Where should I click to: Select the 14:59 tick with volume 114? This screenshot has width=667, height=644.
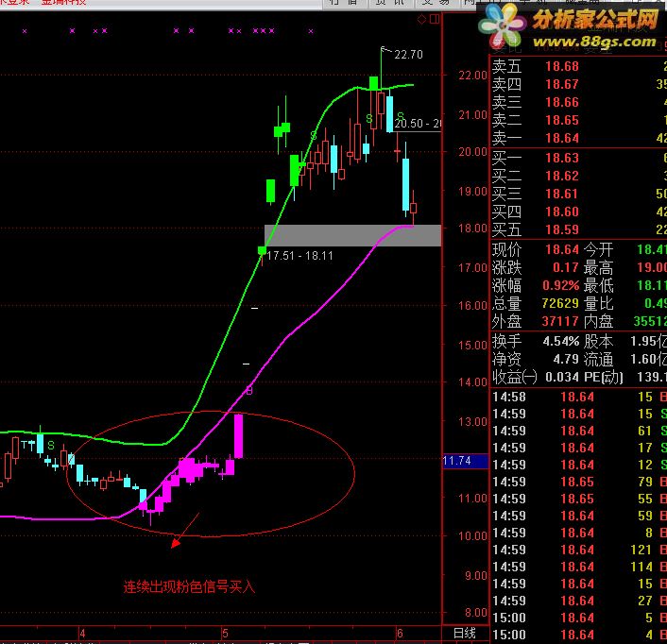(x=579, y=567)
